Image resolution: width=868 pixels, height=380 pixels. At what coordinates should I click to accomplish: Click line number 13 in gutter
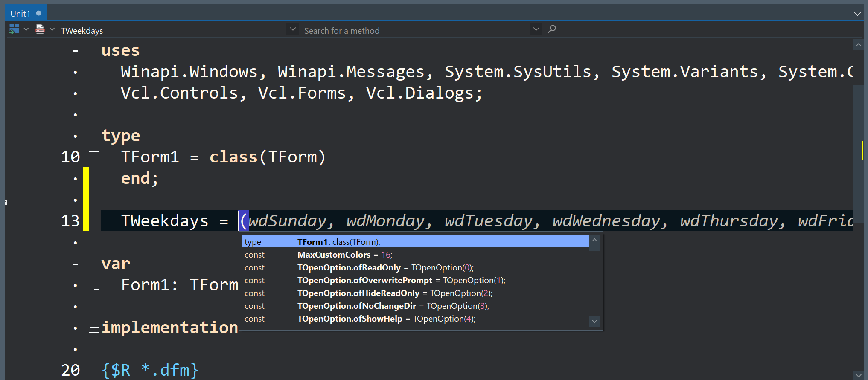tap(70, 221)
